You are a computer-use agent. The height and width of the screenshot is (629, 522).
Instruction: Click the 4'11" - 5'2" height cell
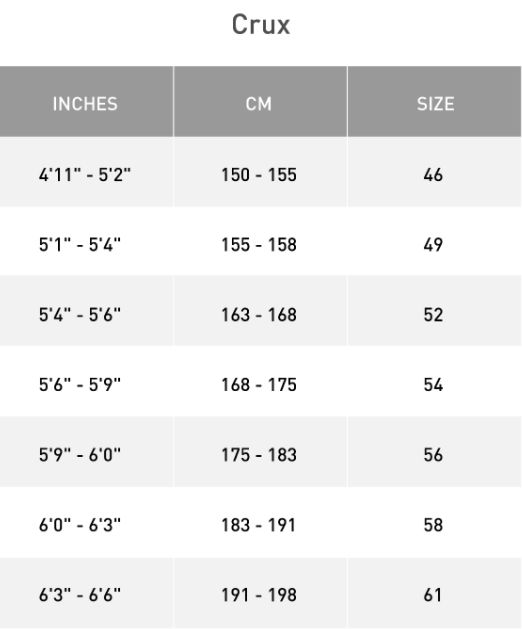(87, 172)
